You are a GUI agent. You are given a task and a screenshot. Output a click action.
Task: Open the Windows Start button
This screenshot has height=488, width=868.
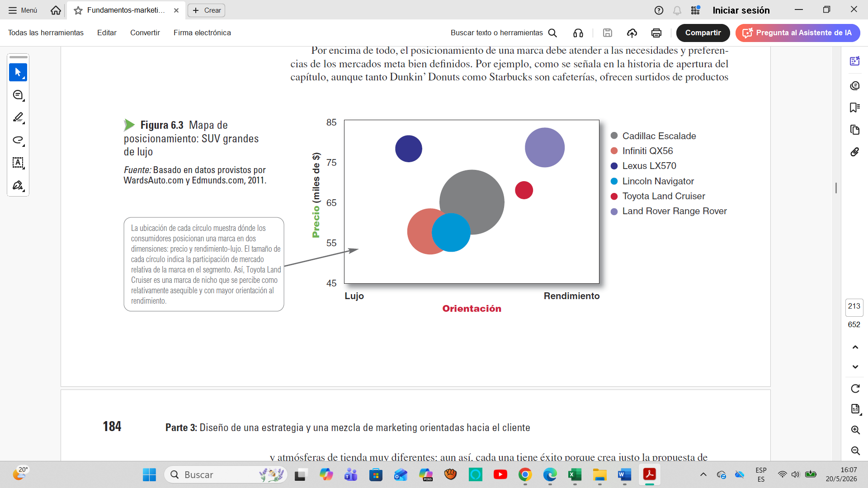(x=149, y=475)
